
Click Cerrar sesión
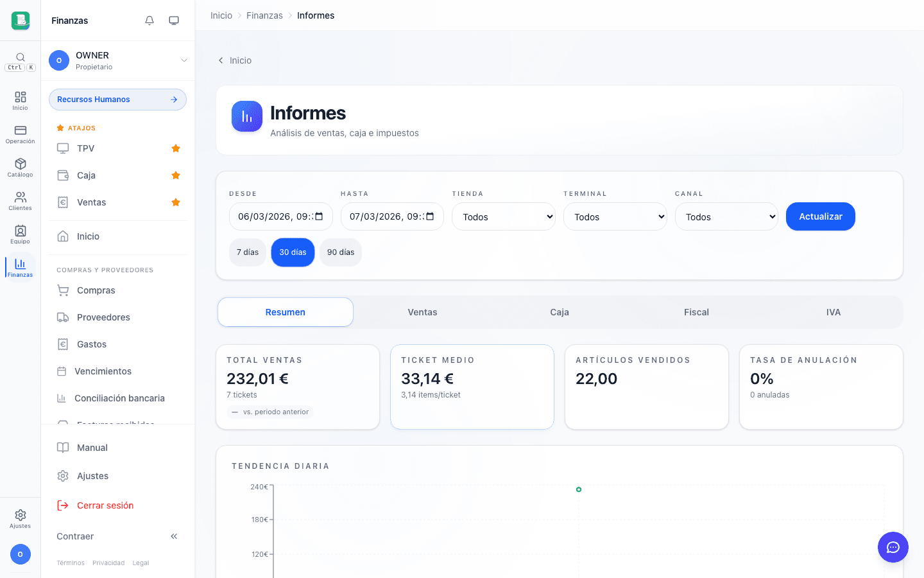click(x=118, y=505)
